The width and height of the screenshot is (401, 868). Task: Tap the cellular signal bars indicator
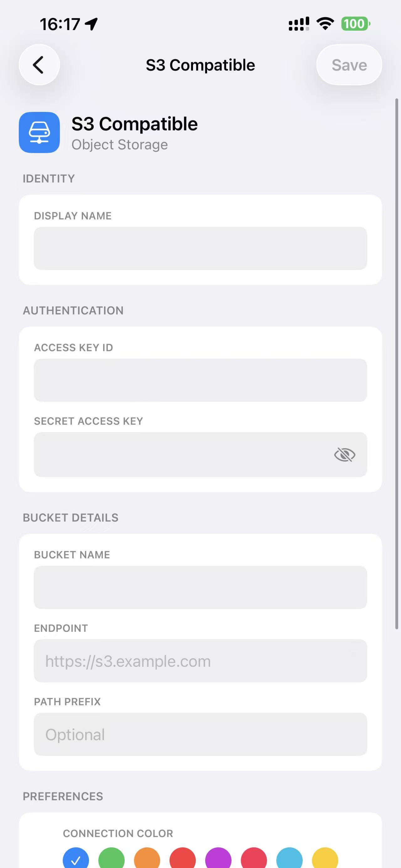[x=298, y=23]
